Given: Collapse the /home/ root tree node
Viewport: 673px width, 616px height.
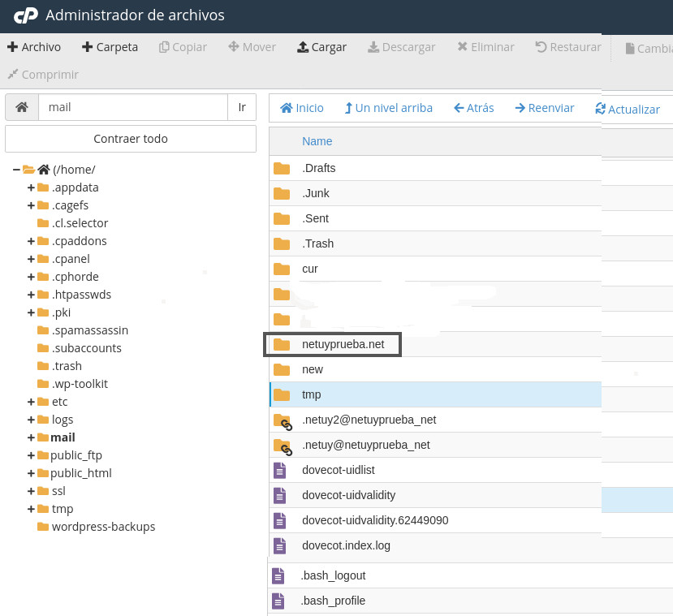Looking at the screenshot, I should pyautogui.click(x=16, y=170).
